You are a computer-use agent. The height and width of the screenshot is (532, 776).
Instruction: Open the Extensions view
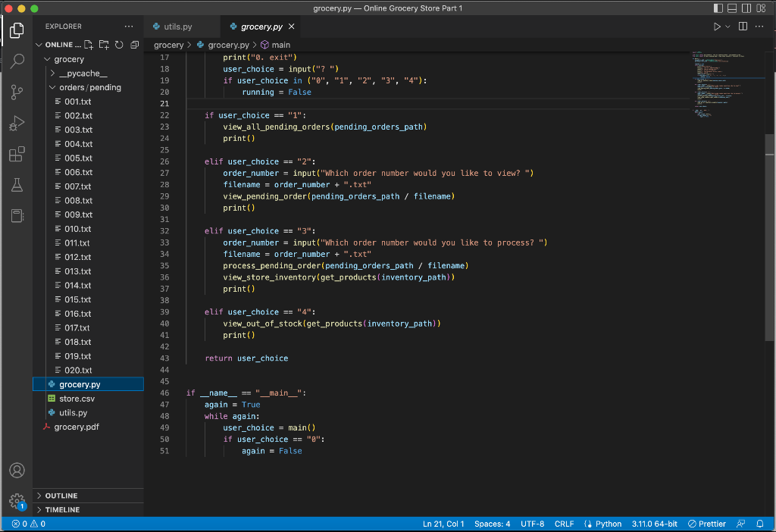(x=17, y=155)
